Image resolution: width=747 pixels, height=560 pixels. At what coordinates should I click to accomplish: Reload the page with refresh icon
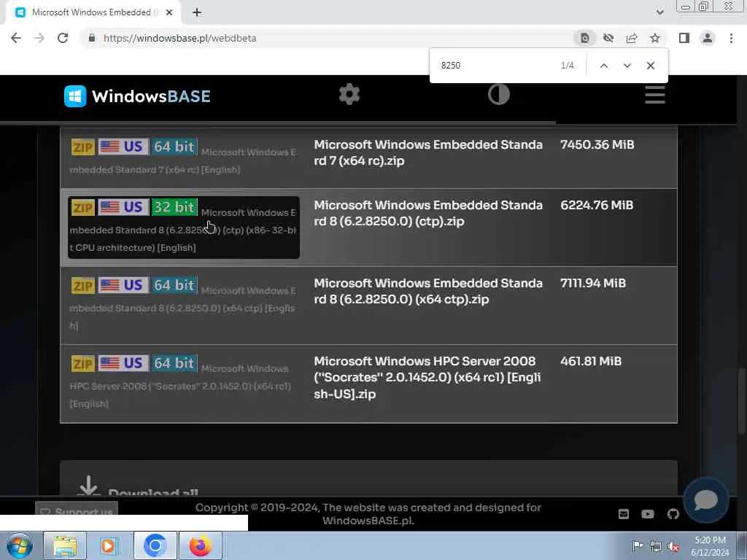pyautogui.click(x=63, y=38)
